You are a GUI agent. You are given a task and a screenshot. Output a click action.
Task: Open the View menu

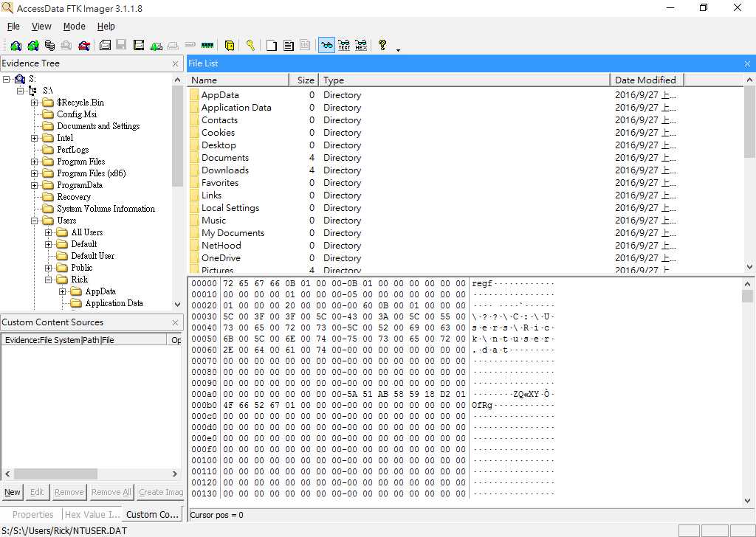coord(41,27)
